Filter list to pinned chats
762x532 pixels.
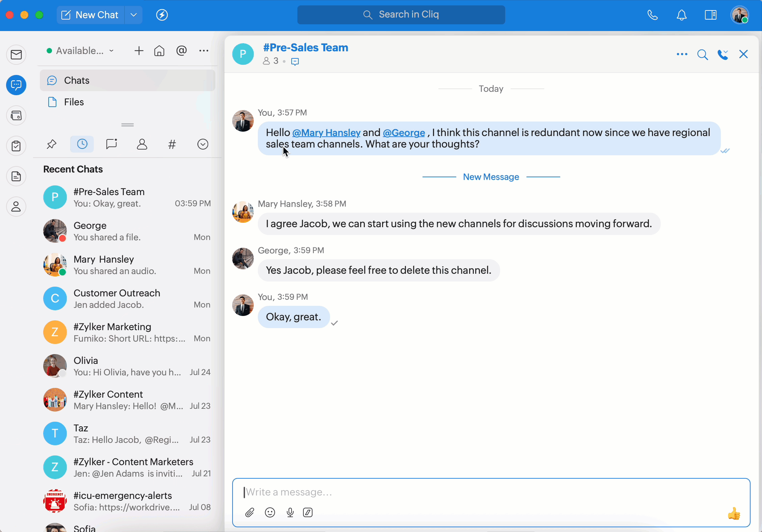tap(51, 144)
